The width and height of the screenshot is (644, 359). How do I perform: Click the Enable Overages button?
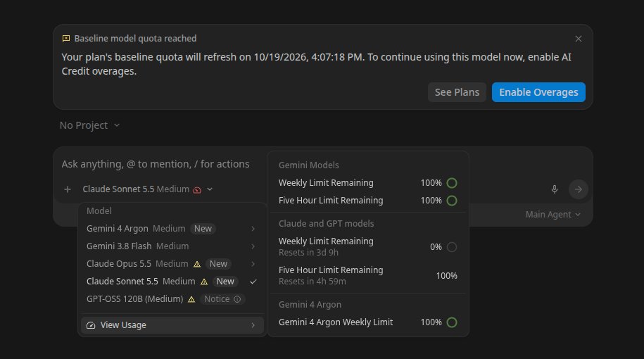click(x=538, y=92)
